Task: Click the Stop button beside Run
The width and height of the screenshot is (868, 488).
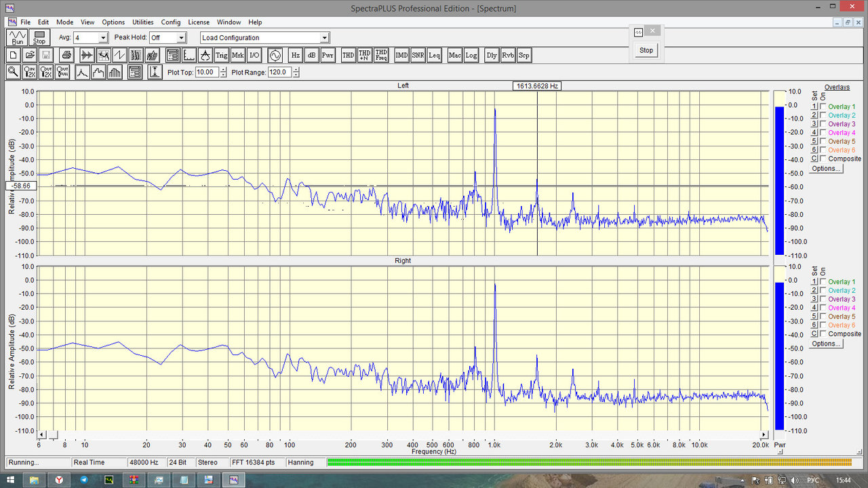Action: (39, 38)
